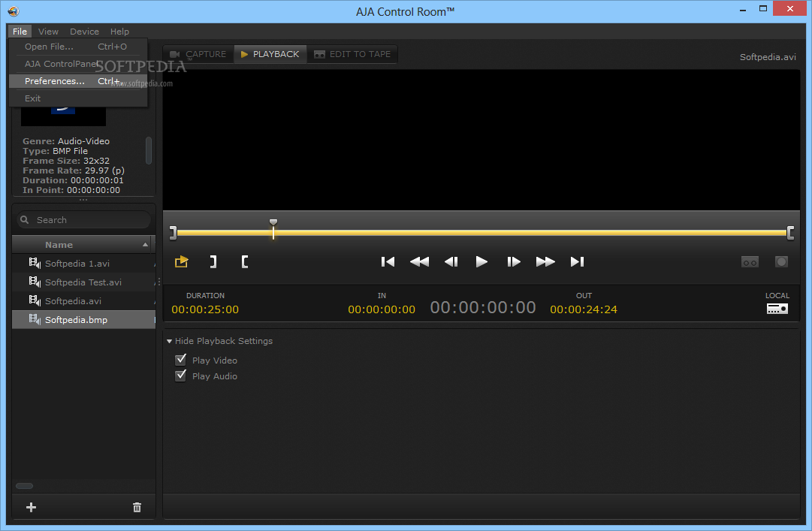
Task: Click the IN timecode 00:00:00:00
Action: click(x=382, y=309)
